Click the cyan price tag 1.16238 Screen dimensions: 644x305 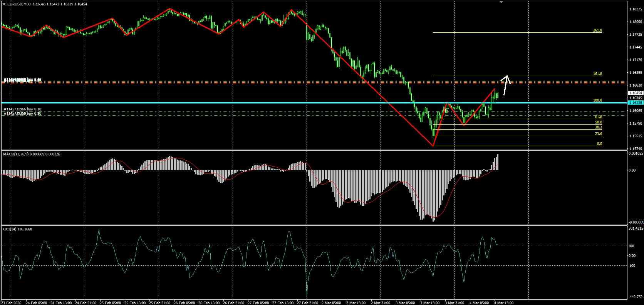(x=635, y=103)
